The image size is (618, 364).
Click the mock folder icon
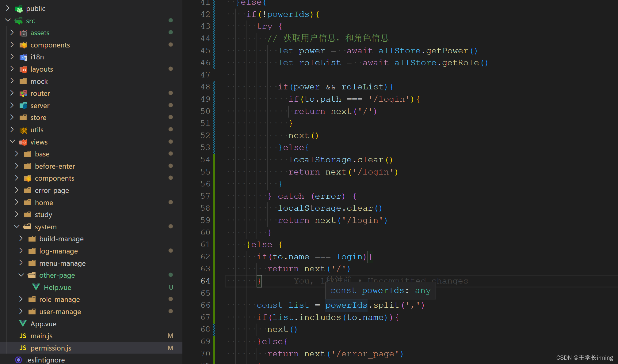[23, 81]
